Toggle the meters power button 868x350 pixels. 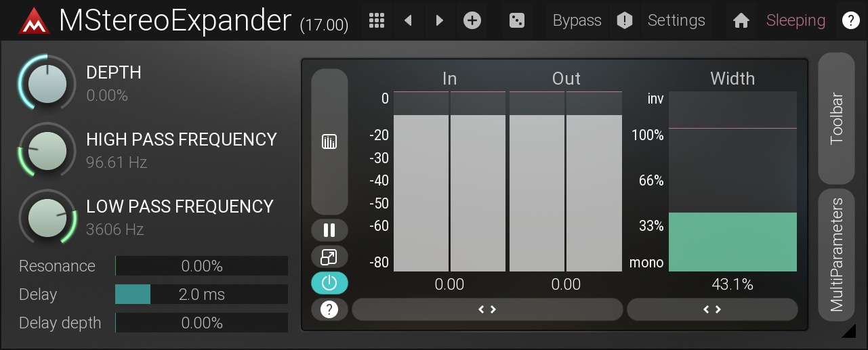click(x=329, y=283)
